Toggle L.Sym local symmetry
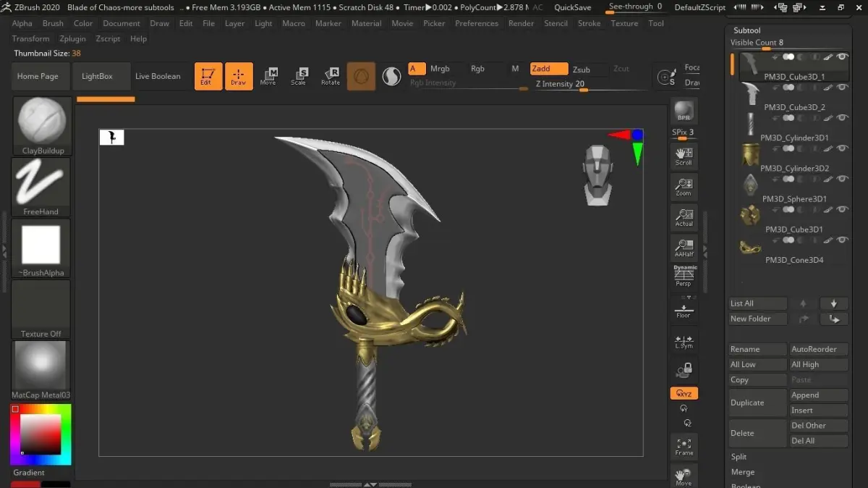Screen dimensions: 868x488 (684, 340)
